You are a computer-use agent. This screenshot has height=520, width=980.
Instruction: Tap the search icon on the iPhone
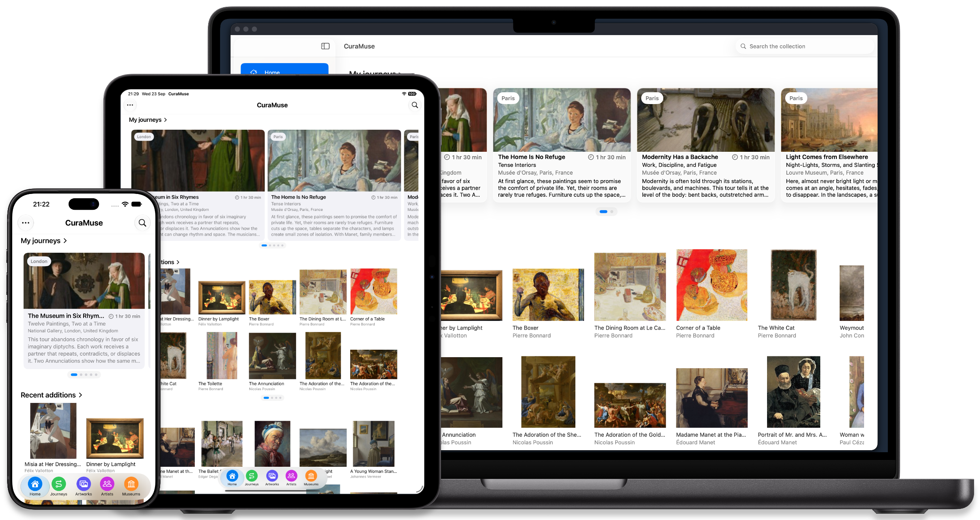(142, 223)
